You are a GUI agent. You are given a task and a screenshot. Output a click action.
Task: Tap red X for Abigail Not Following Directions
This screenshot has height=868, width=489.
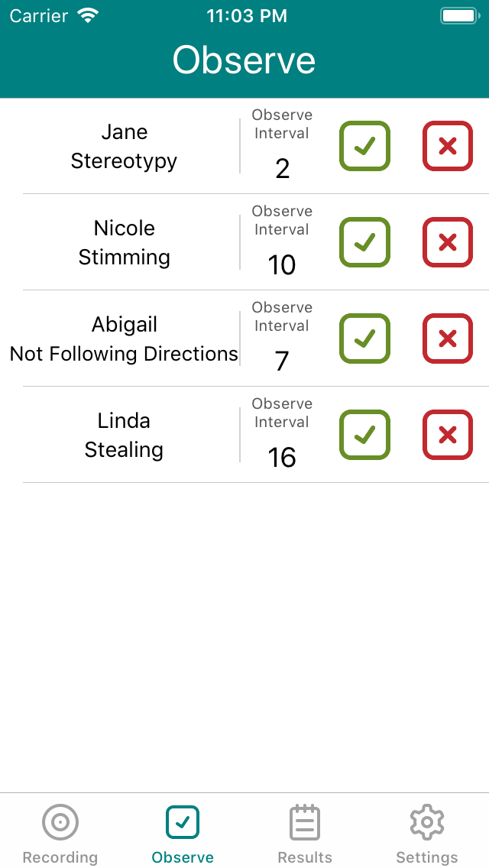pos(448,338)
